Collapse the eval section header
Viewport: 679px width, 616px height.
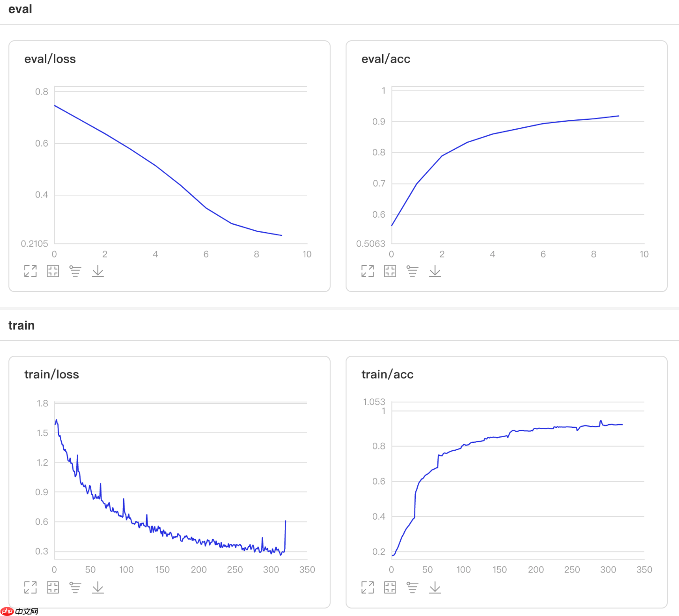click(20, 9)
